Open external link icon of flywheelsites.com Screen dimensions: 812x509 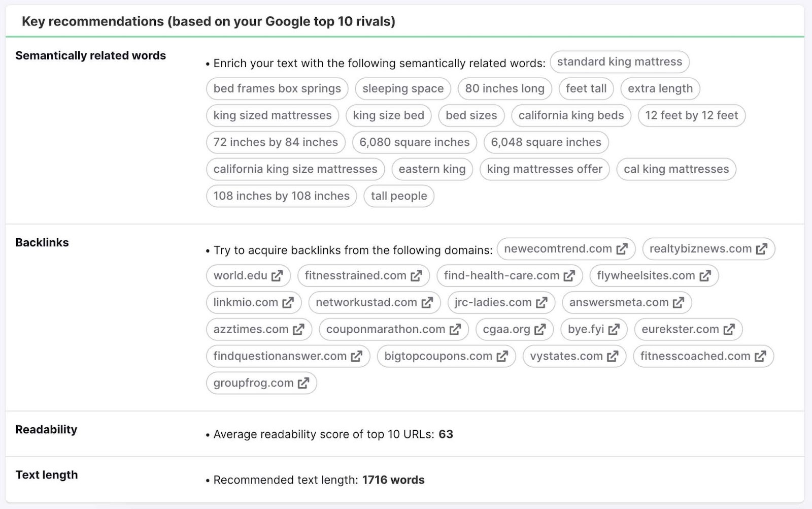(705, 276)
